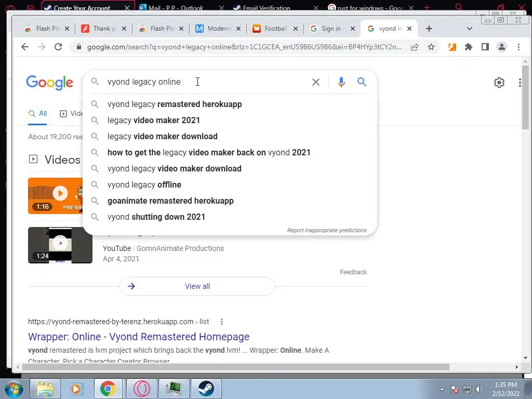Open the orange extension icon in toolbar

coord(452,47)
